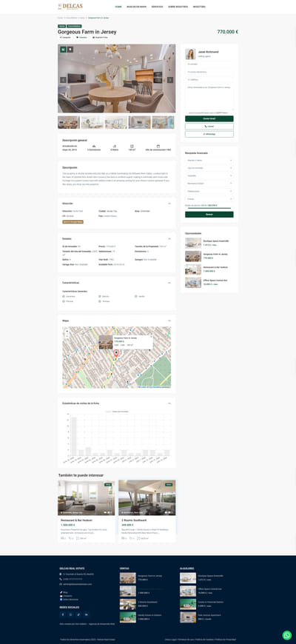Open the Restaurant & Bar Hudson similar listing card photo
The image size is (296, 644).
pos(87,497)
